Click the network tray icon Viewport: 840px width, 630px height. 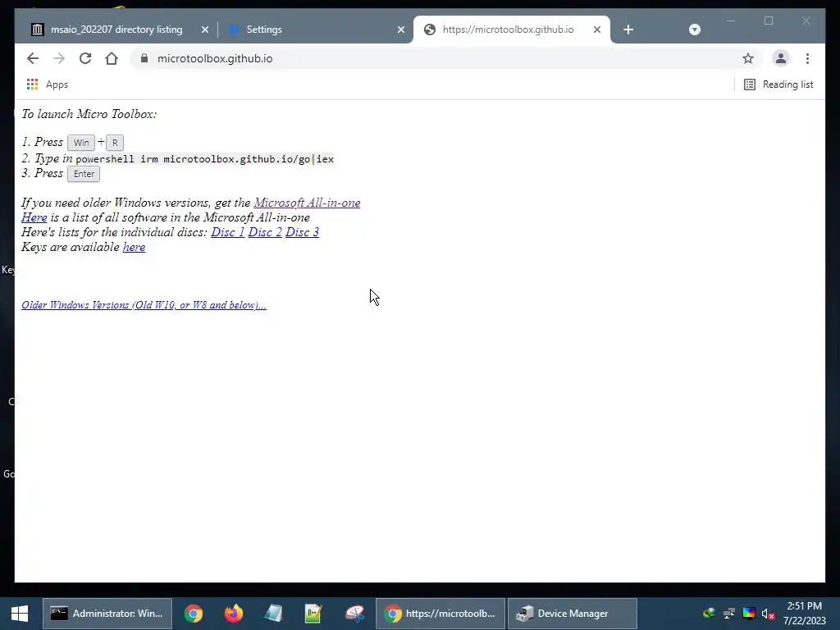click(x=729, y=614)
